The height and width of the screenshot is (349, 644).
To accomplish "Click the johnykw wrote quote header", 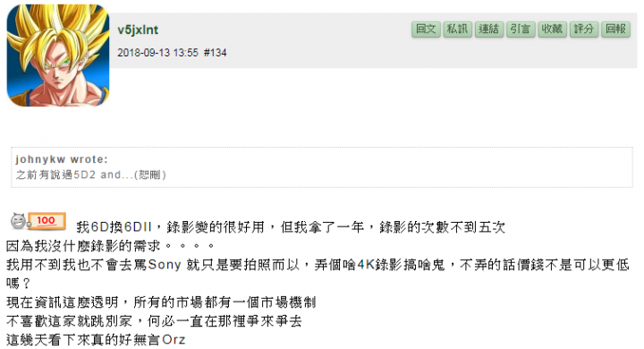I will (62, 159).
